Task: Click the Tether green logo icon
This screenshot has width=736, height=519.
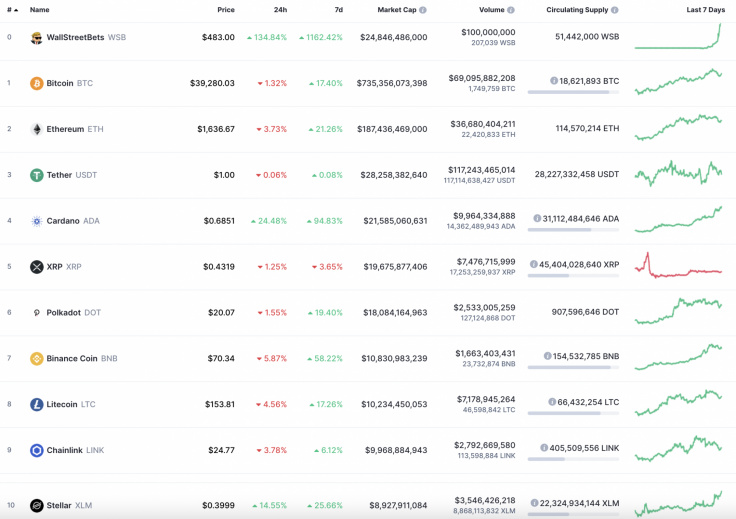Action: pyautogui.click(x=37, y=175)
